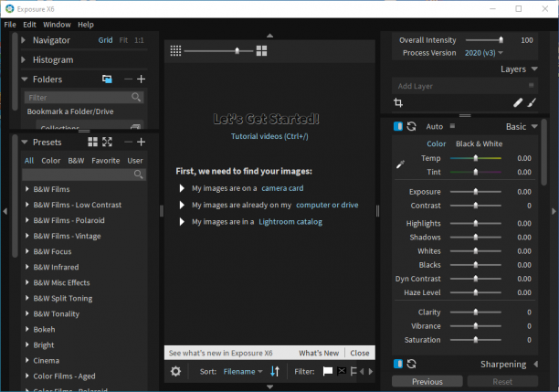Image resolution: width=559 pixels, height=392 pixels.
Task: Adjust the Exposure slider handle
Action: coord(476,192)
